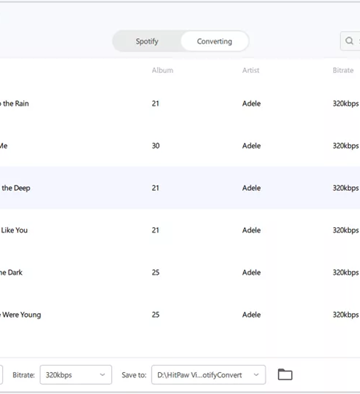Click album 25 in 'Dark' row
This screenshot has width=360, height=394.
click(156, 273)
